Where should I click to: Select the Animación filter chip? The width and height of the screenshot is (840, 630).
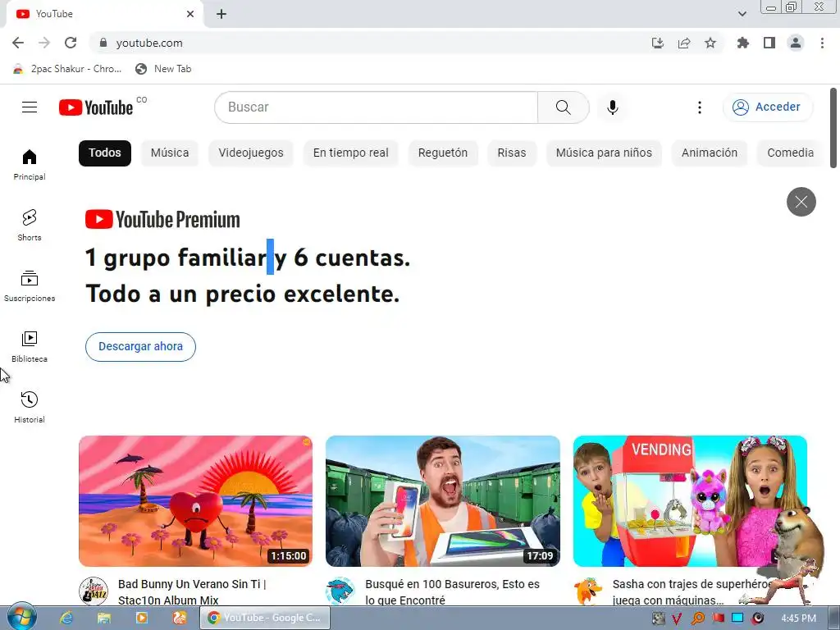click(710, 153)
